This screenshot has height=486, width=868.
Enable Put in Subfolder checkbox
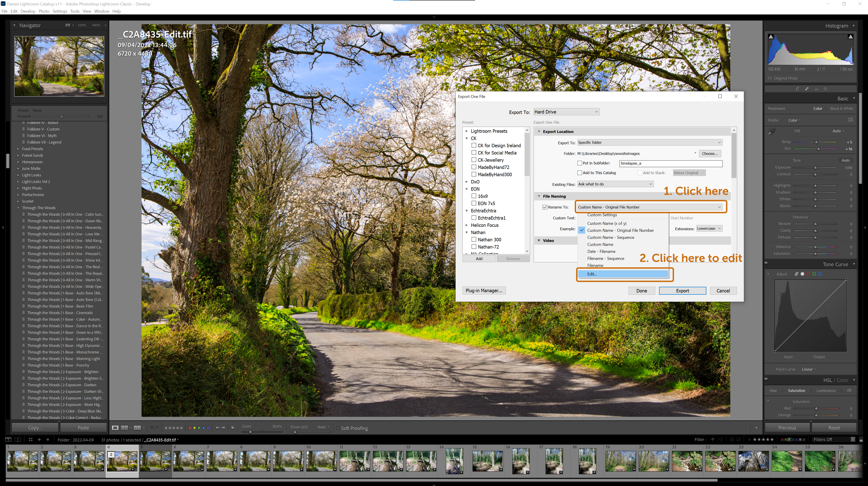point(580,163)
